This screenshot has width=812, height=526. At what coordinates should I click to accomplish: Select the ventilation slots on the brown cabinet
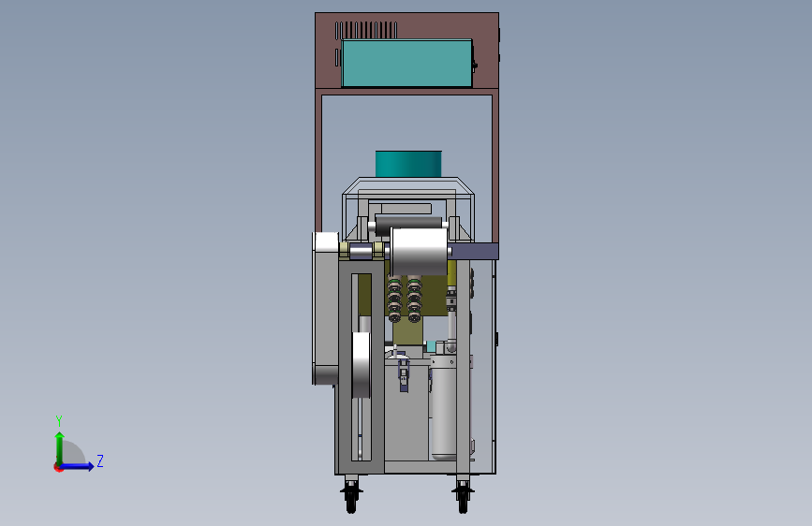coord(366,30)
